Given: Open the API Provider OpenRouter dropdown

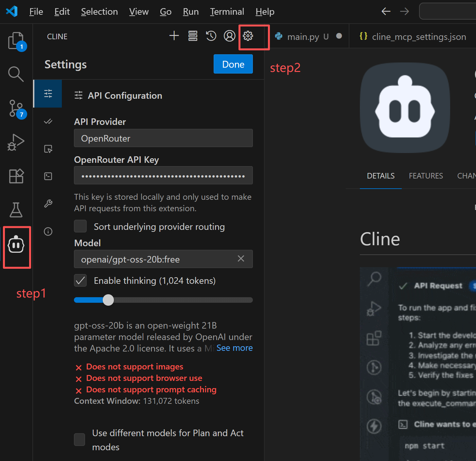Looking at the screenshot, I should [163, 138].
